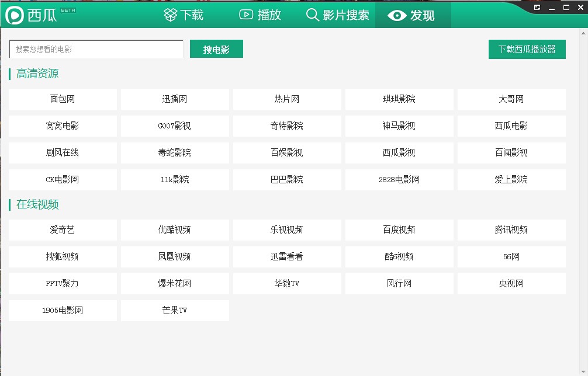
Task: Open 56网 video site
Action: [x=511, y=257]
